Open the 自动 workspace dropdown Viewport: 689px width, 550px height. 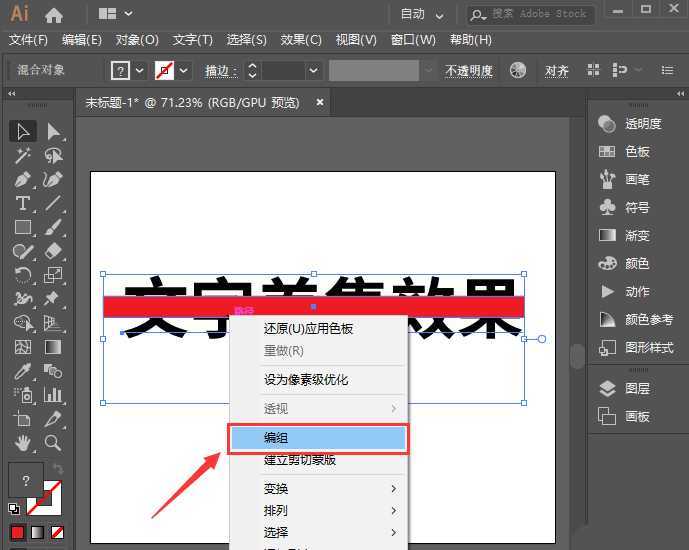coord(422,14)
